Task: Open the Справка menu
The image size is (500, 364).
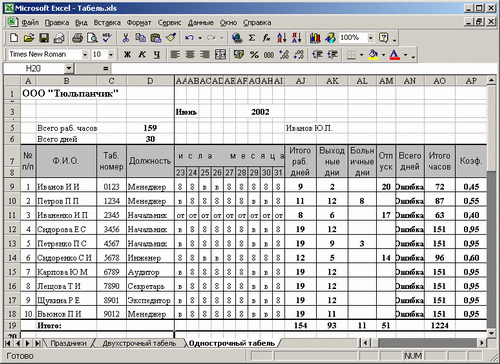Action: [x=257, y=23]
